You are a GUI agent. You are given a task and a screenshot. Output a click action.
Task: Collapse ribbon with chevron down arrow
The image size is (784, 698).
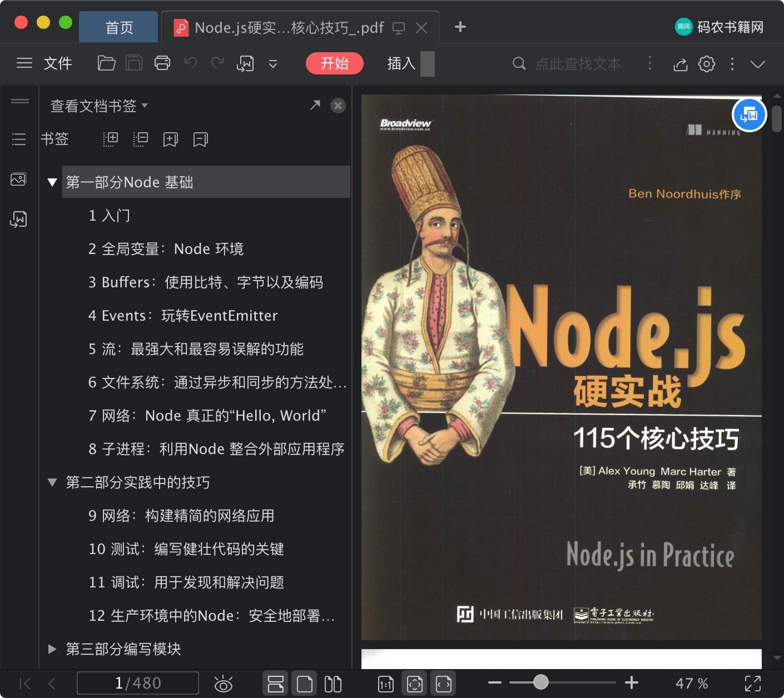click(758, 64)
